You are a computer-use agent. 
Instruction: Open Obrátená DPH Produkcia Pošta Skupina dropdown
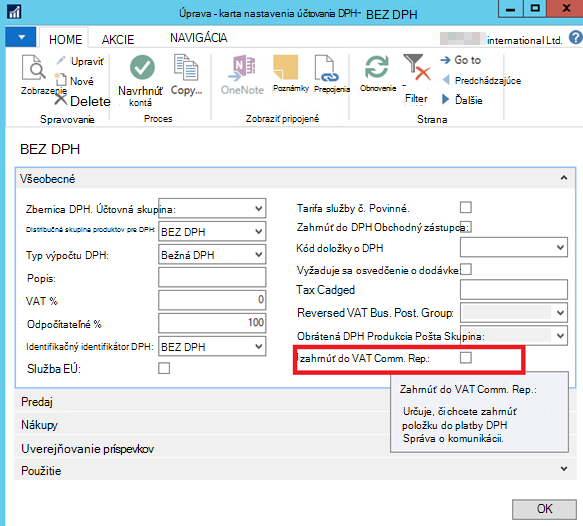(x=560, y=336)
